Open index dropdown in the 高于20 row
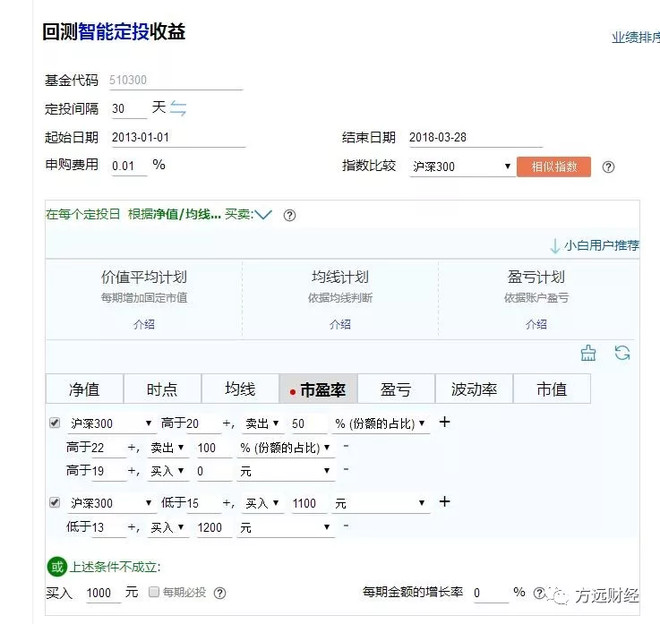 [x=111, y=423]
